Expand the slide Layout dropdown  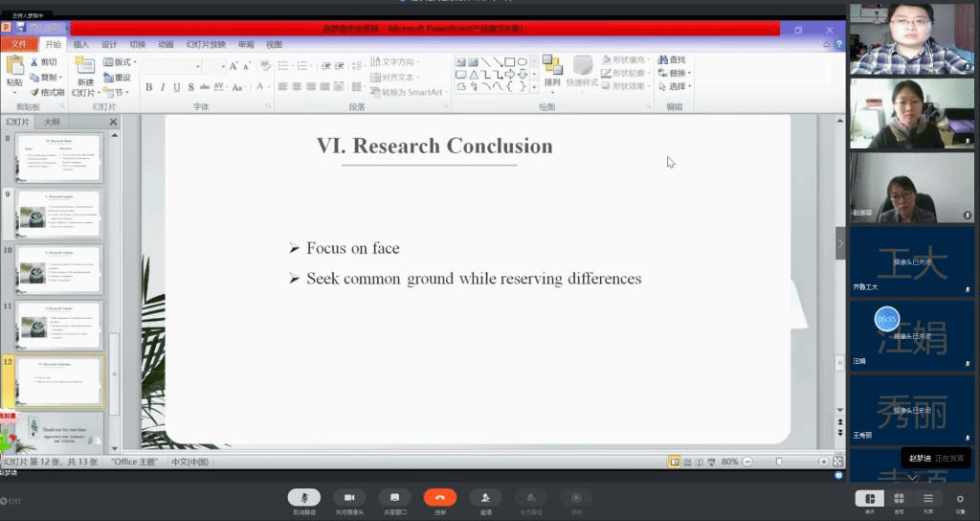[x=124, y=62]
